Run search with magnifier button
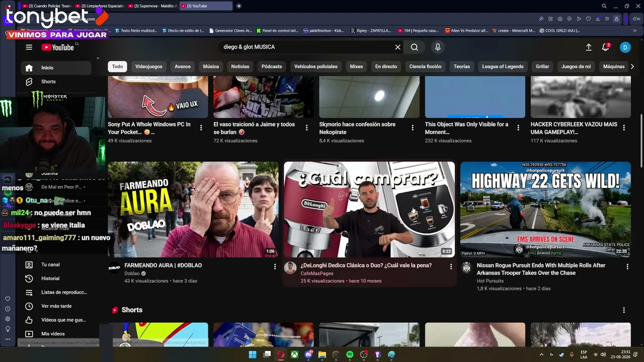The height and width of the screenshot is (362, 644). pyautogui.click(x=414, y=47)
